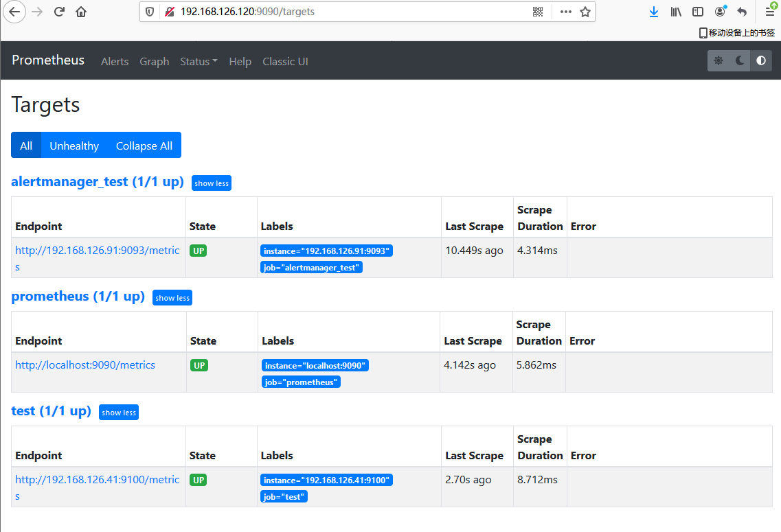Click the 4.142s ago last scrape value
The width and height of the screenshot is (781, 532).
470,365
